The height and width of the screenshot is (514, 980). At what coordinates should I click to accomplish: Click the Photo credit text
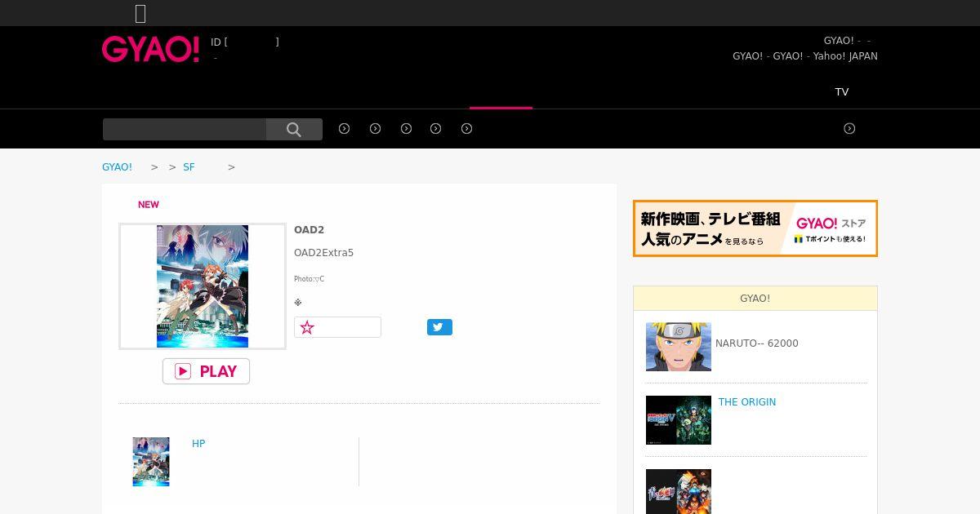(x=309, y=279)
